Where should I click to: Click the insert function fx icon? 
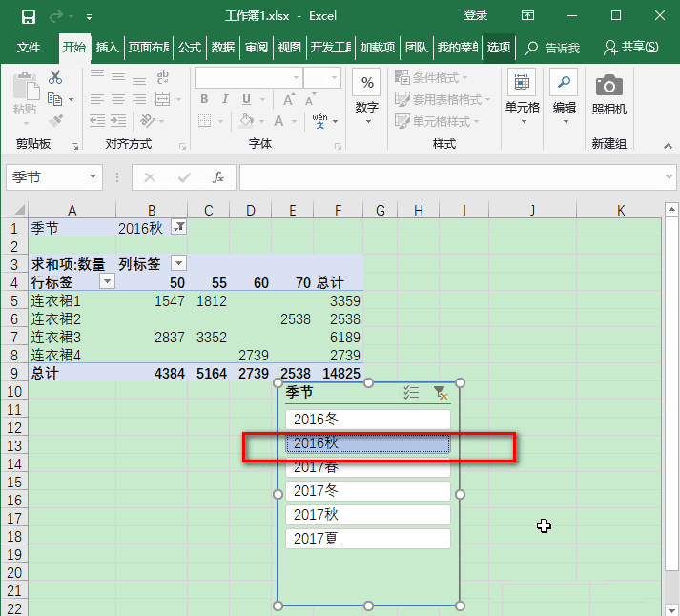(217, 177)
